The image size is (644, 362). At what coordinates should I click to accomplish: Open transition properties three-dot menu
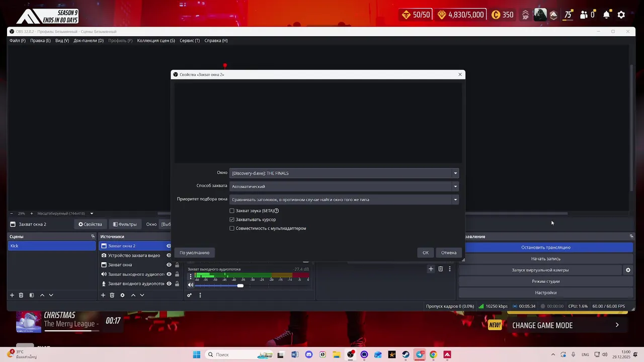pyautogui.click(x=450, y=269)
